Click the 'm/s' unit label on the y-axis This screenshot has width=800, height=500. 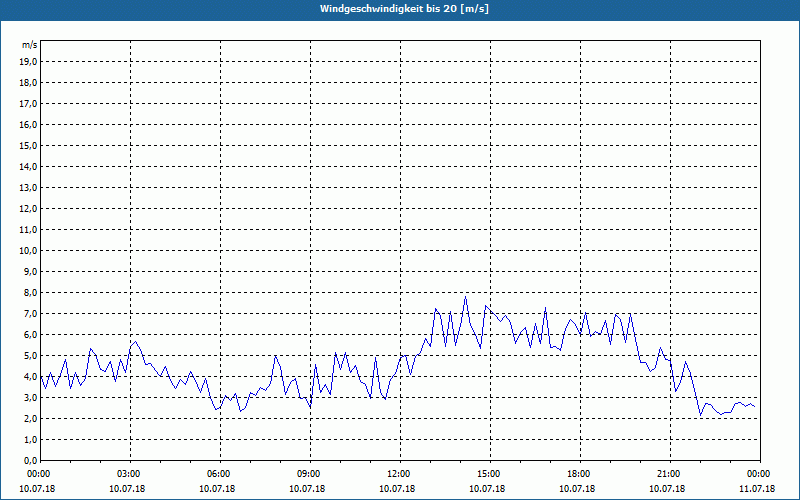tap(30, 45)
